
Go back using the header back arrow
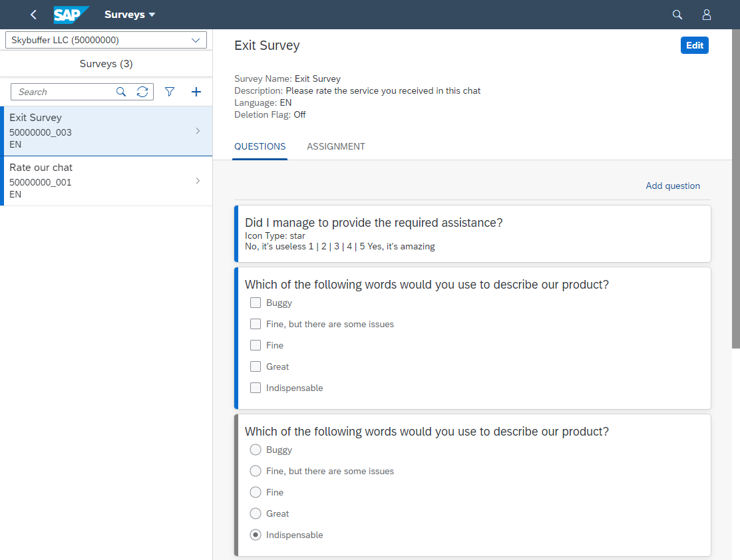(x=33, y=15)
